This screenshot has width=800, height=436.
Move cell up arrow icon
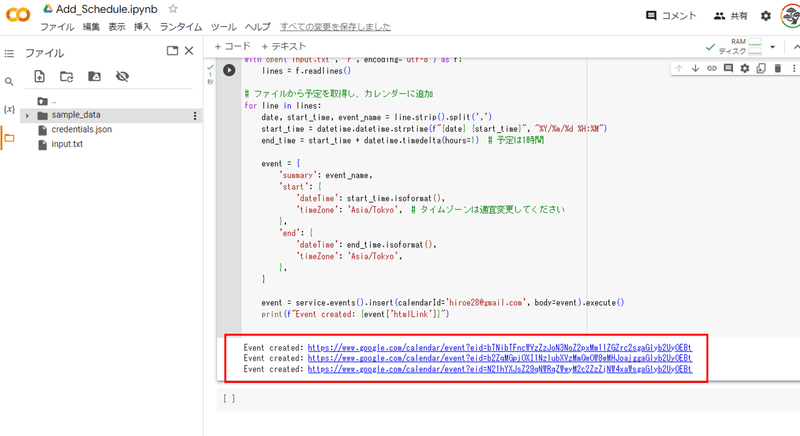pos(679,68)
